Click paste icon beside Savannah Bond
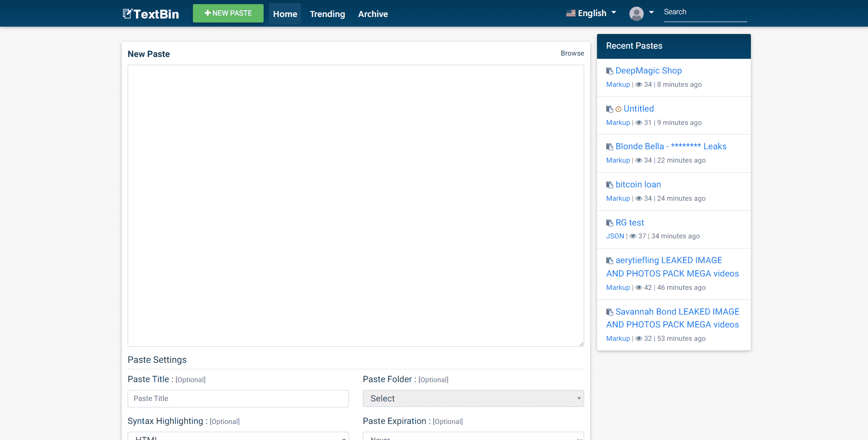The image size is (868, 440). pyautogui.click(x=609, y=312)
